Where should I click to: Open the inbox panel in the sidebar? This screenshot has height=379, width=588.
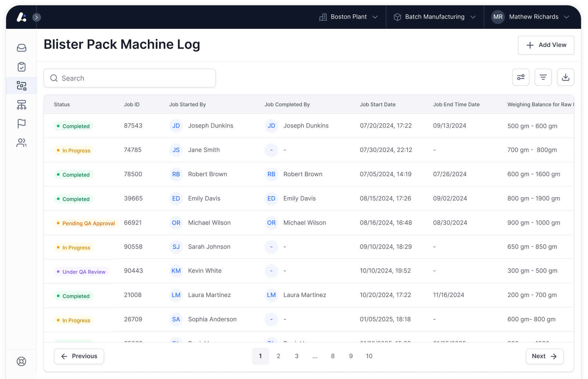21,48
